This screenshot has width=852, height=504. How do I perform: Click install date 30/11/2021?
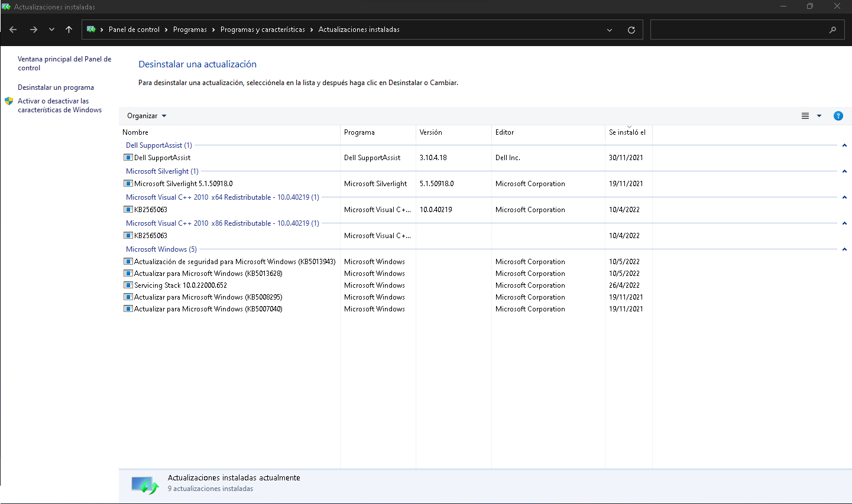coord(626,158)
